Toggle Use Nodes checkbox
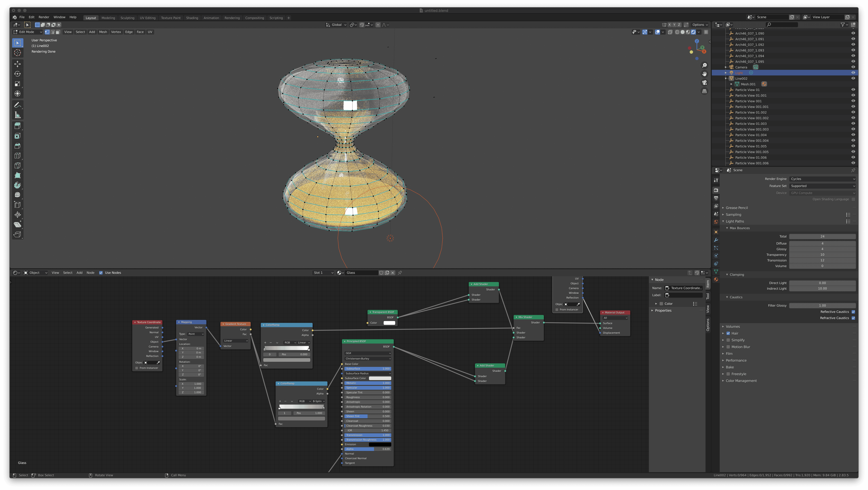The width and height of the screenshot is (868, 490). click(x=101, y=273)
